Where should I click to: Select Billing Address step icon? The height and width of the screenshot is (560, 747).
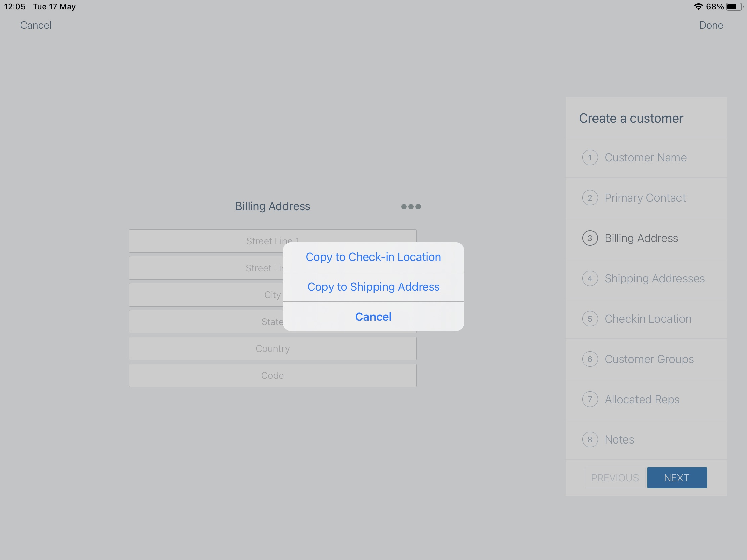(x=590, y=238)
